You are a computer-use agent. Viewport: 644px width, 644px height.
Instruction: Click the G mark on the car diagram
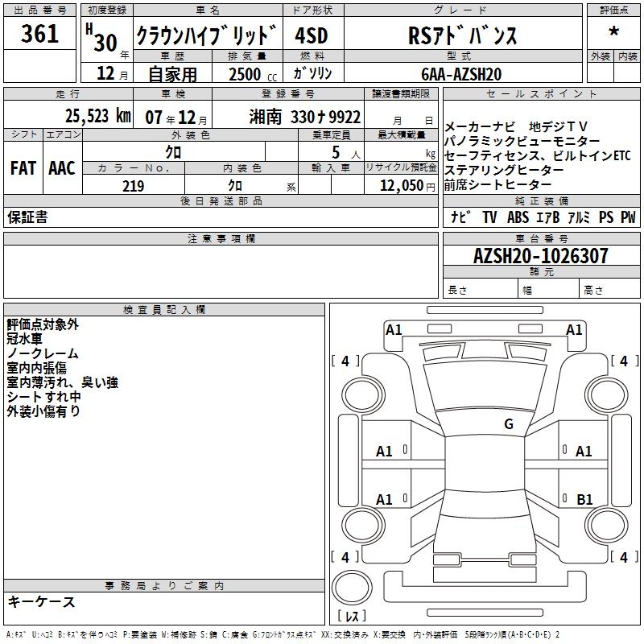pos(508,424)
